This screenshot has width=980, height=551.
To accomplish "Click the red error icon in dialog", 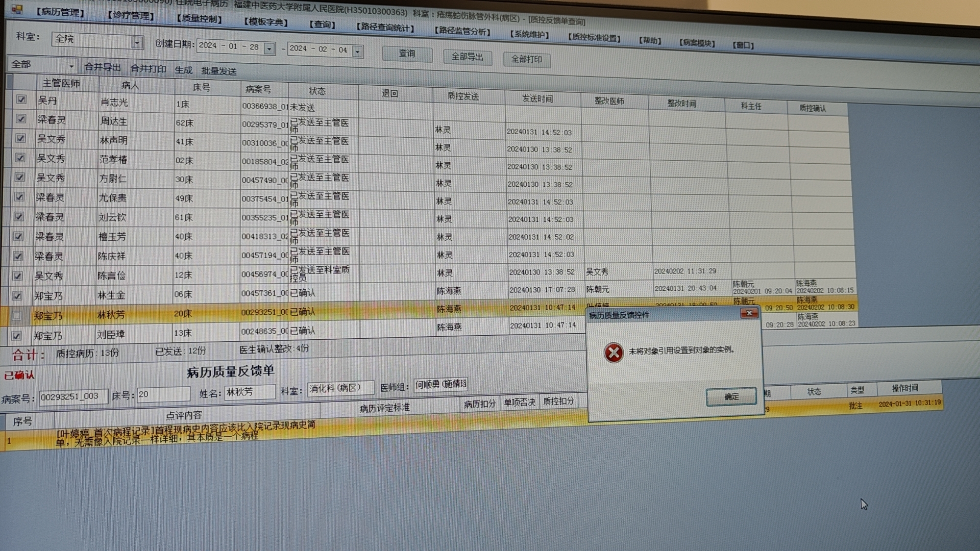I will coord(614,353).
